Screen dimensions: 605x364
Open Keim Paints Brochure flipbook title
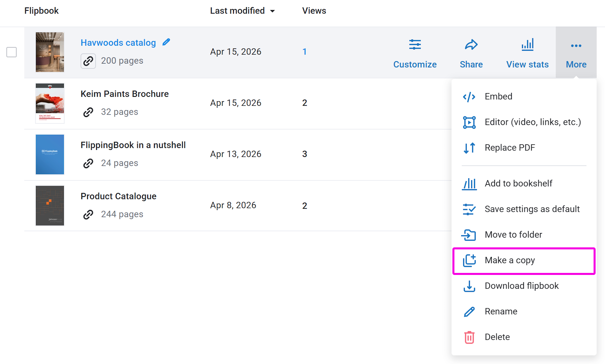[124, 94]
